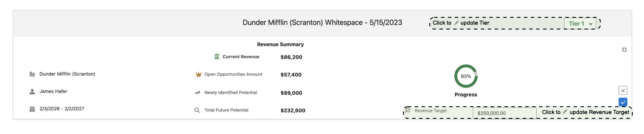Click the Dunder Mifflin (Scranton) account name
The image size is (644, 134).
click(67, 74)
